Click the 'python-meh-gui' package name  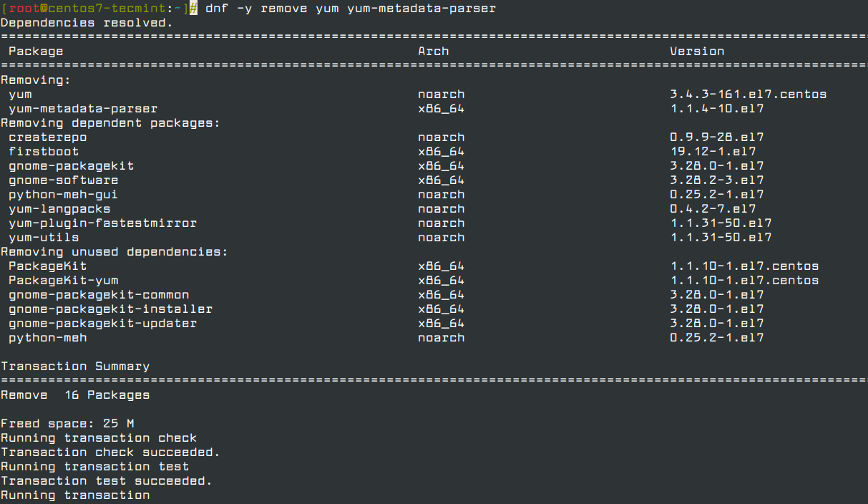(x=63, y=195)
